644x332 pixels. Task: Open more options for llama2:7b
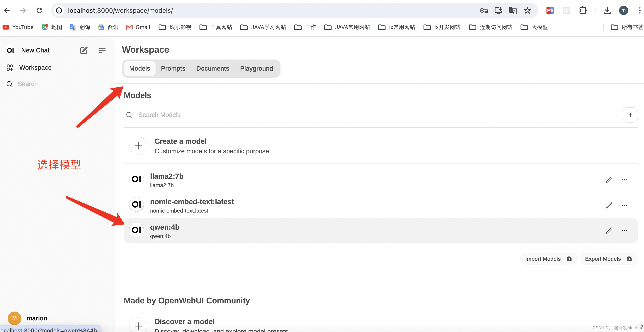click(x=624, y=180)
